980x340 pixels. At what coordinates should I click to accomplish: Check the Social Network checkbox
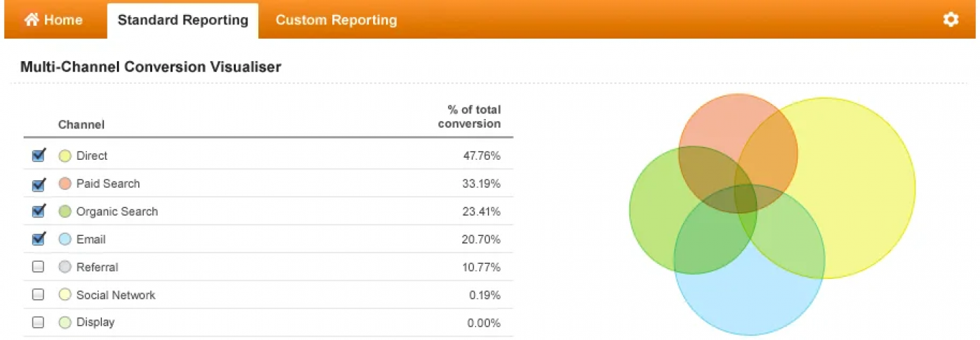pyautogui.click(x=39, y=294)
